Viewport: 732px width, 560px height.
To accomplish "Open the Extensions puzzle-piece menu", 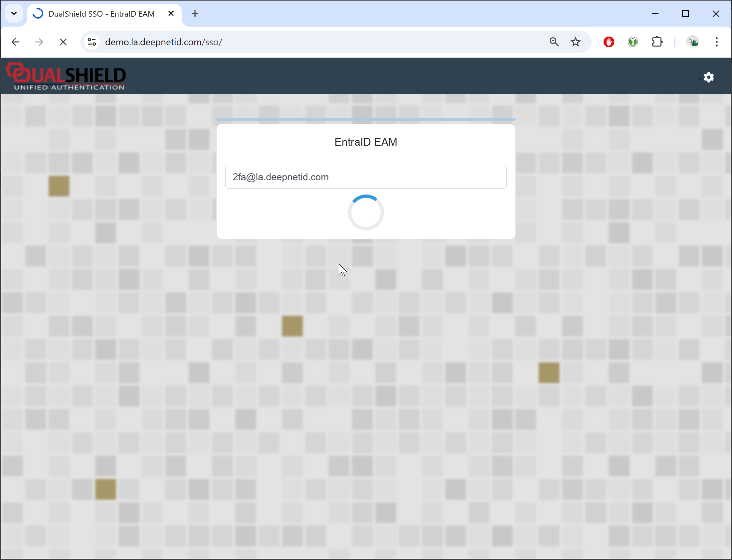I will [x=656, y=42].
